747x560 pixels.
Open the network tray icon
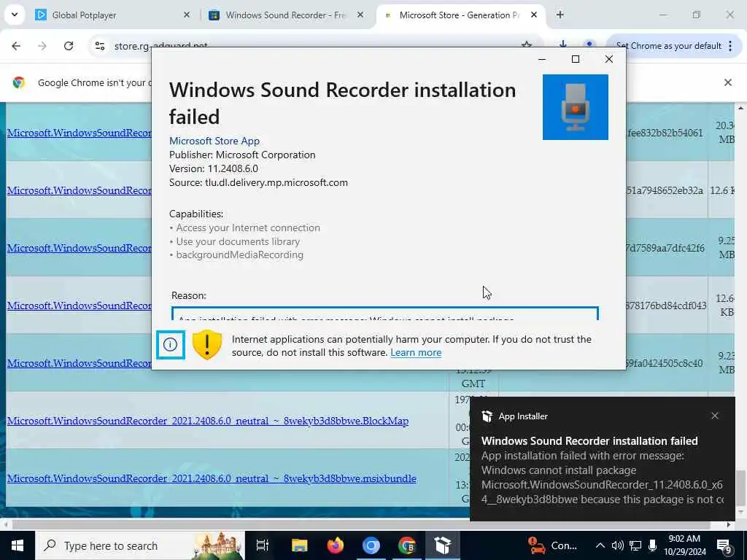click(635, 545)
